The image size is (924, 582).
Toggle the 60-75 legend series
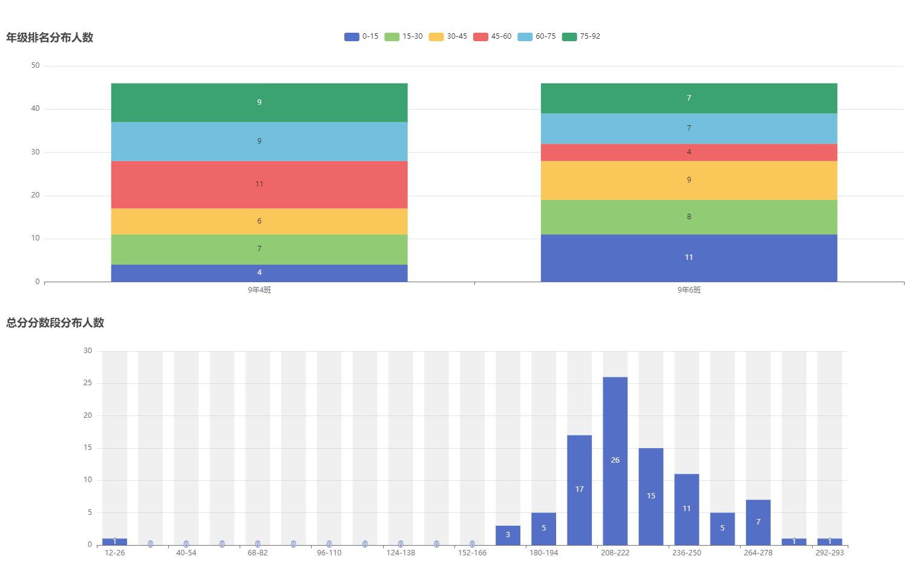[537, 36]
